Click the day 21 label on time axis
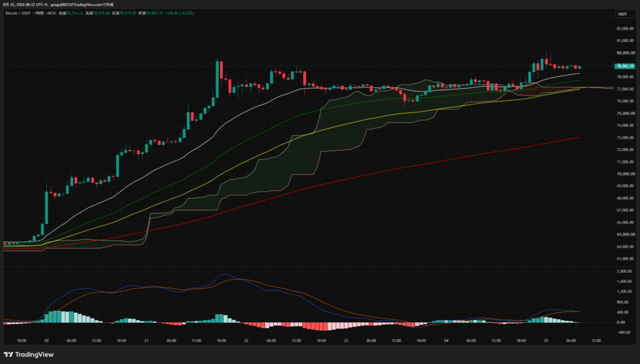The width and height of the screenshot is (640, 364). (x=146, y=341)
